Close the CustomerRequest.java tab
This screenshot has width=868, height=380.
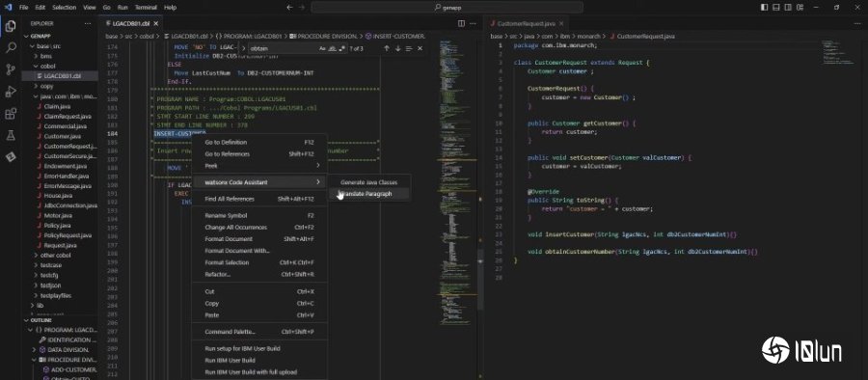[x=560, y=24]
